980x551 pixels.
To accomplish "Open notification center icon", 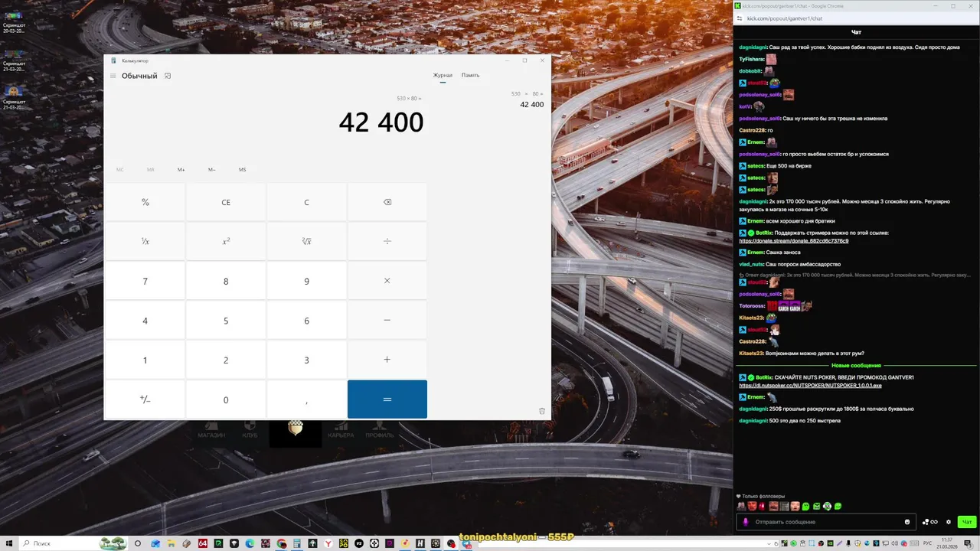I will click(968, 543).
